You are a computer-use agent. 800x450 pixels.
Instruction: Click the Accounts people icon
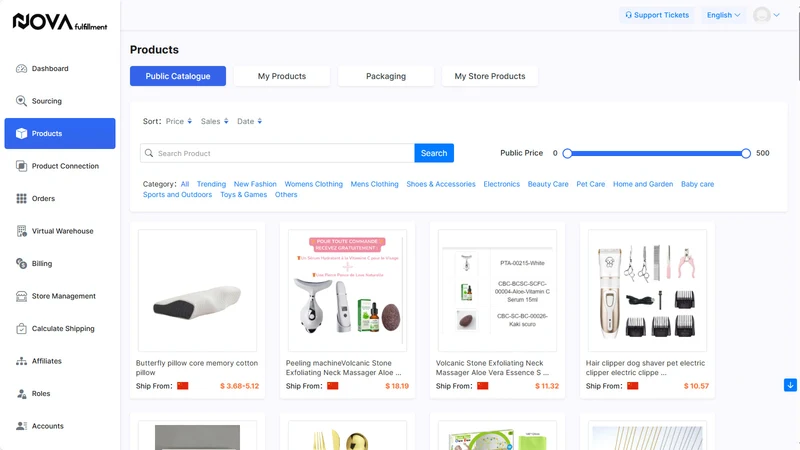pos(21,426)
